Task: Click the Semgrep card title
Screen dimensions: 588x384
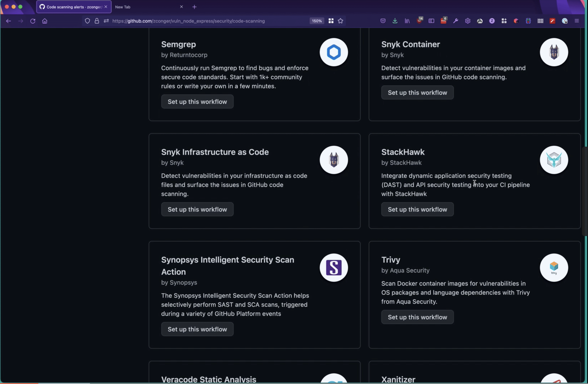Action: [178, 45]
